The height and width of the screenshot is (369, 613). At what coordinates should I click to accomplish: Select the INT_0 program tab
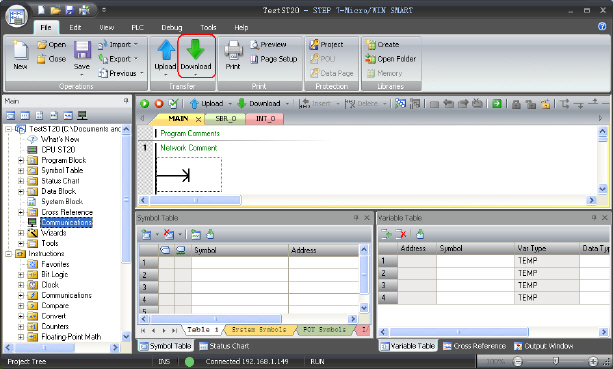(265, 118)
